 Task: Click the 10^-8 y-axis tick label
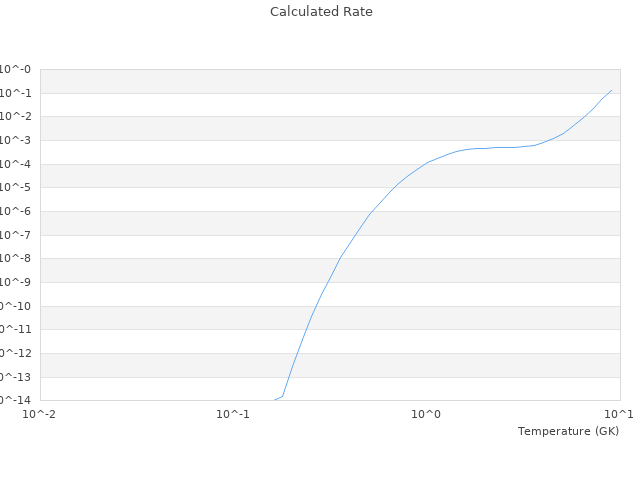(x=15, y=259)
